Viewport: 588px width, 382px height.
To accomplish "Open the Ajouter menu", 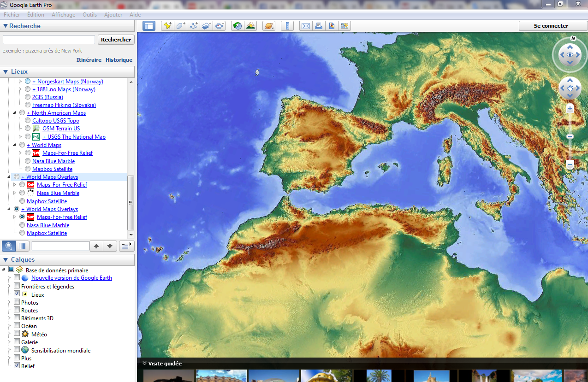I will tap(113, 15).
